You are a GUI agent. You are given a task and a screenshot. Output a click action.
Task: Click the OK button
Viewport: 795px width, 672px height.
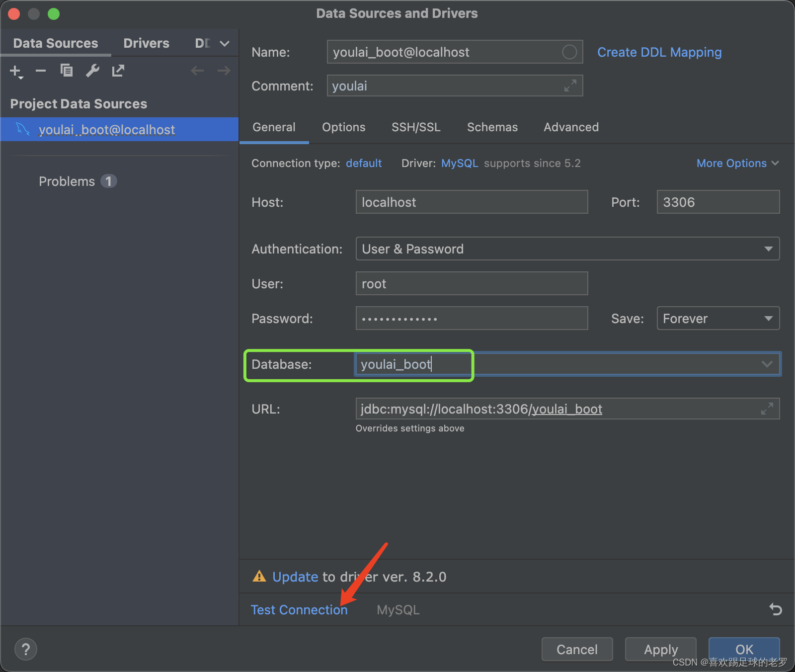click(744, 649)
